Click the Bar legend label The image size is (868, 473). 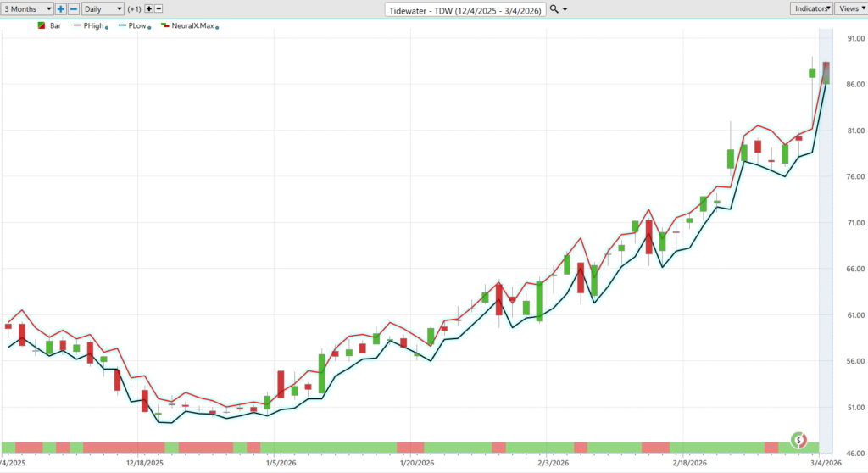tap(55, 25)
